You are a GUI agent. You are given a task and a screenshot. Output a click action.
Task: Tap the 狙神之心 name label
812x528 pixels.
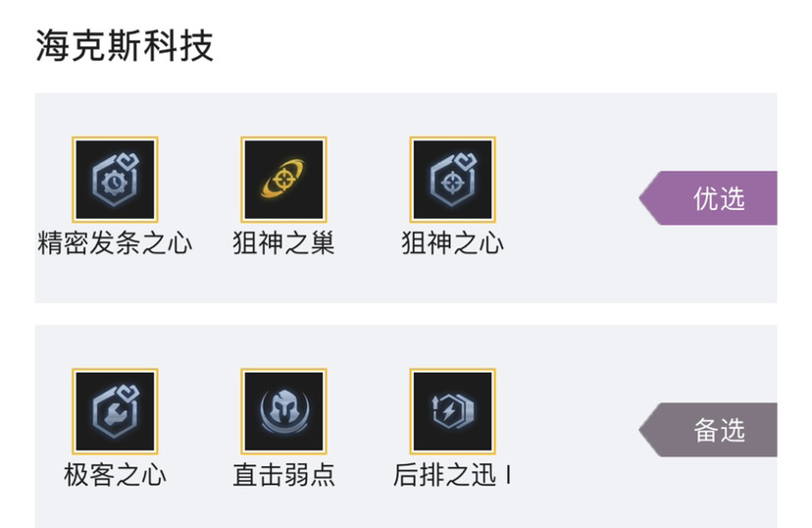[x=453, y=243]
